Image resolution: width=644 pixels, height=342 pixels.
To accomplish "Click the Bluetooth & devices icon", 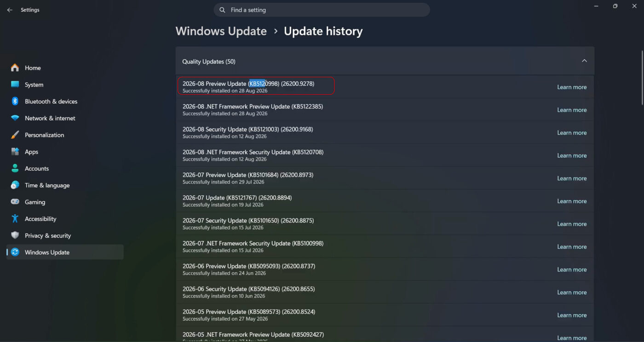I will coord(15,101).
